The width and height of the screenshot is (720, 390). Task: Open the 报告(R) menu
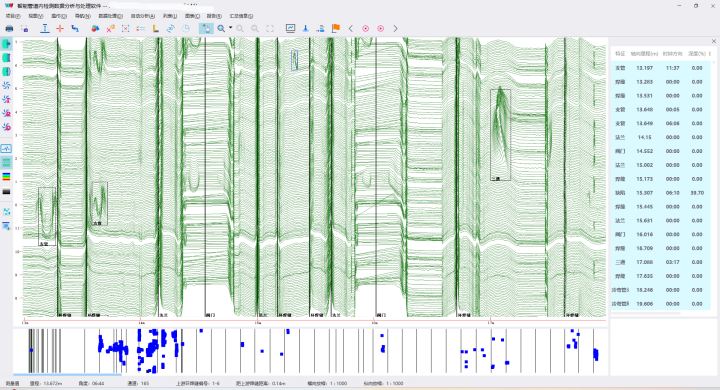(x=214, y=16)
